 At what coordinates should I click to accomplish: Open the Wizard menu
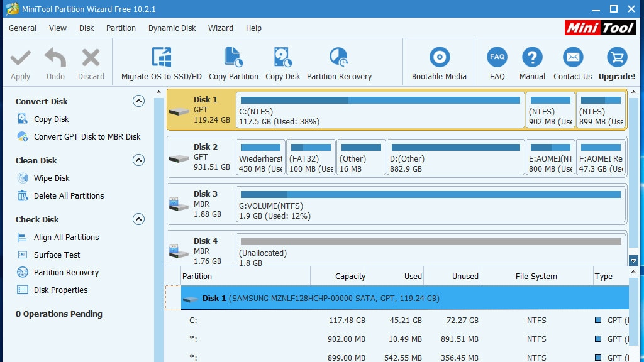221,28
